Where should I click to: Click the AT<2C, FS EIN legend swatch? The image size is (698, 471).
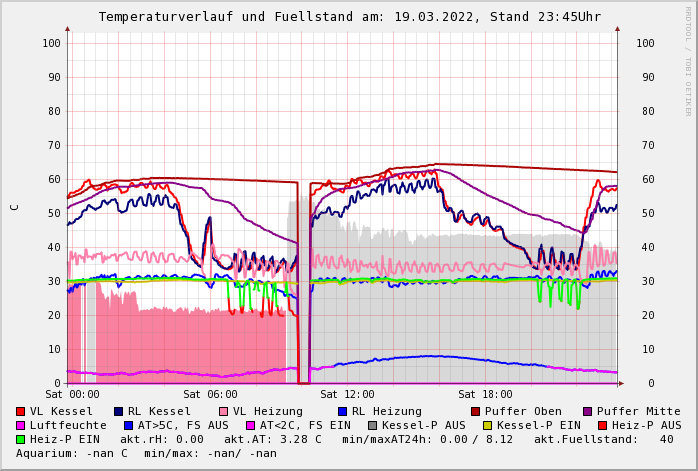251,425
